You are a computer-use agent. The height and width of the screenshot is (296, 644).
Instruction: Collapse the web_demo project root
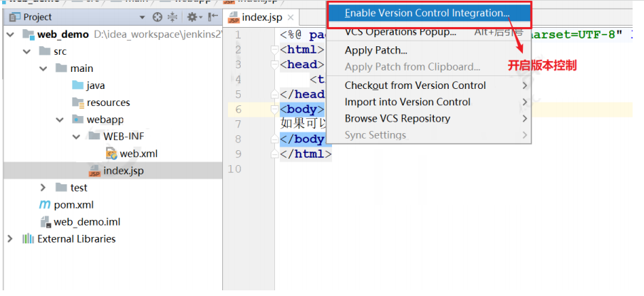click(11, 34)
